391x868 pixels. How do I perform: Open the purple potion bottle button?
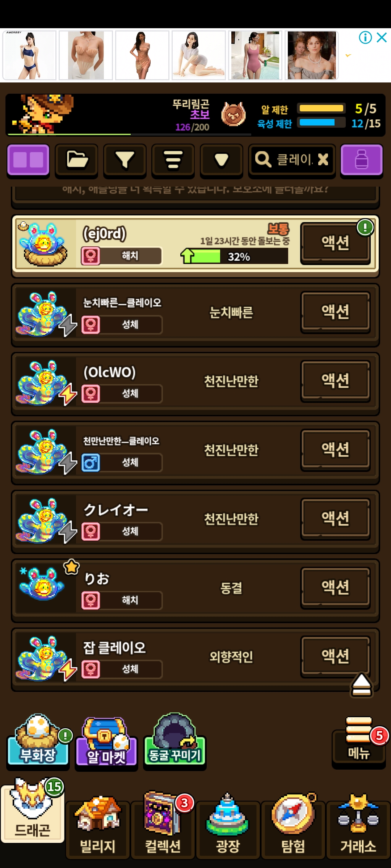361,160
